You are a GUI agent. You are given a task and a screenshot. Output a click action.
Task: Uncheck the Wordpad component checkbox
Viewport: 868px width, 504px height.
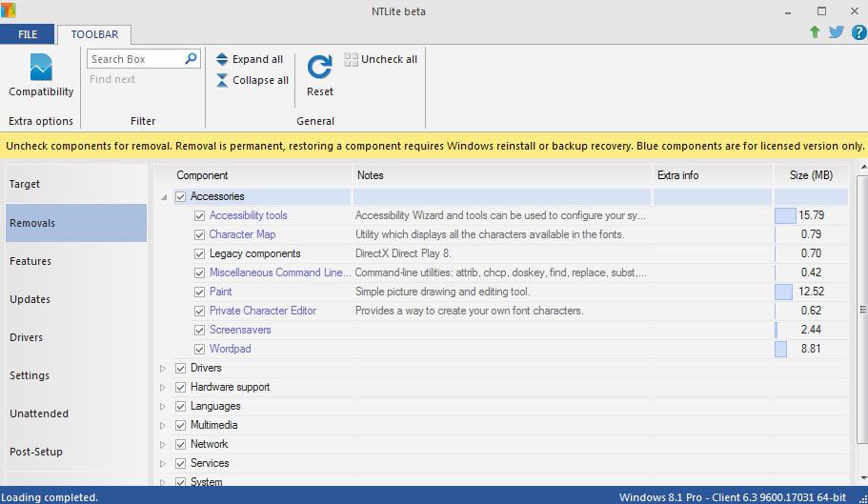200,349
